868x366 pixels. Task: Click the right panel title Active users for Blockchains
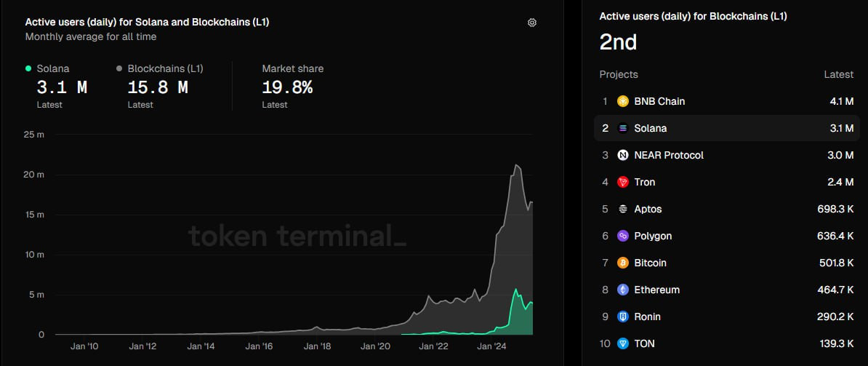(x=693, y=17)
